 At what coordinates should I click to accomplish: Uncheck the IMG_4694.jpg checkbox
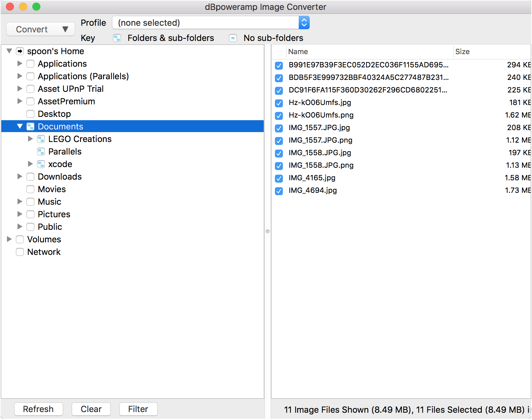tap(279, 191)
